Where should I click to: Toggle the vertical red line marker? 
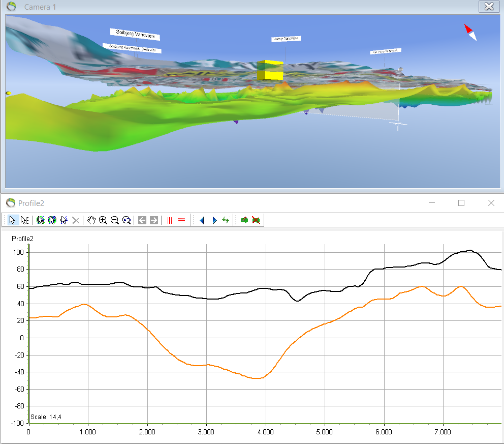pos(169,220)
